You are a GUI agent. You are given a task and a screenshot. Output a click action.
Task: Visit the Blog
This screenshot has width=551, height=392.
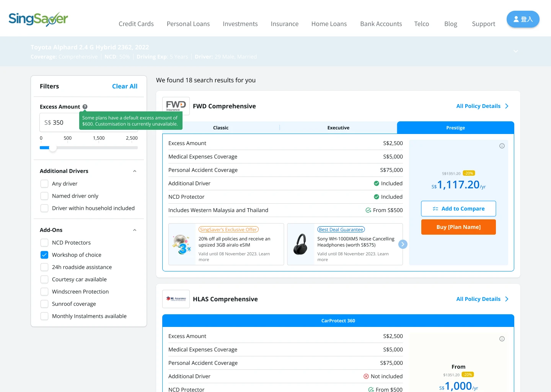[451, 24]
